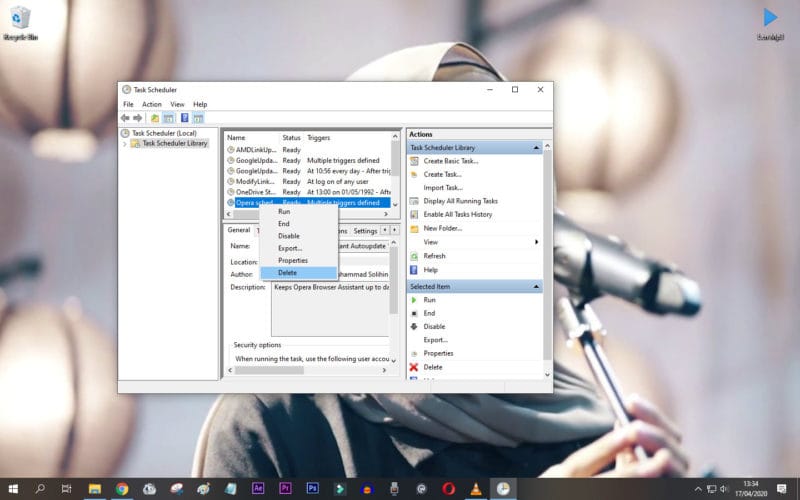Click the green Run arrow icon
This screenshot has width=800, height=500.
(414, 300)
